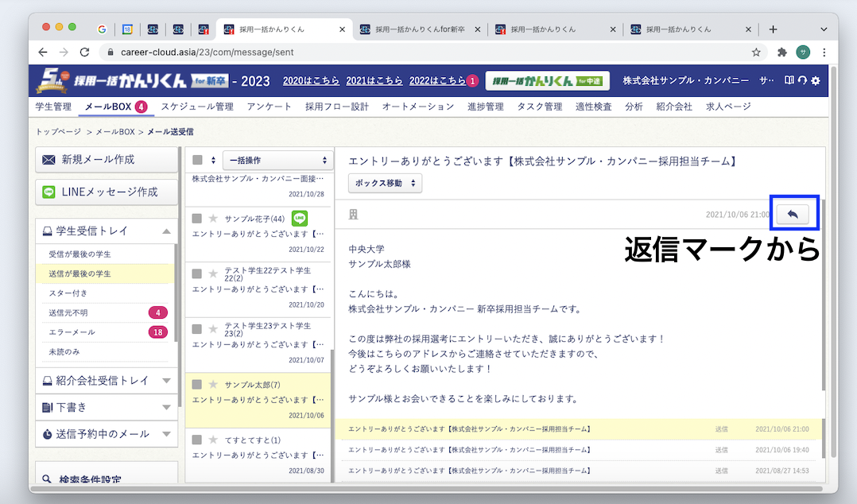The image size is (857, 504).
Task: Toggle the select-all messages checkbox
Action: point(197,160)
